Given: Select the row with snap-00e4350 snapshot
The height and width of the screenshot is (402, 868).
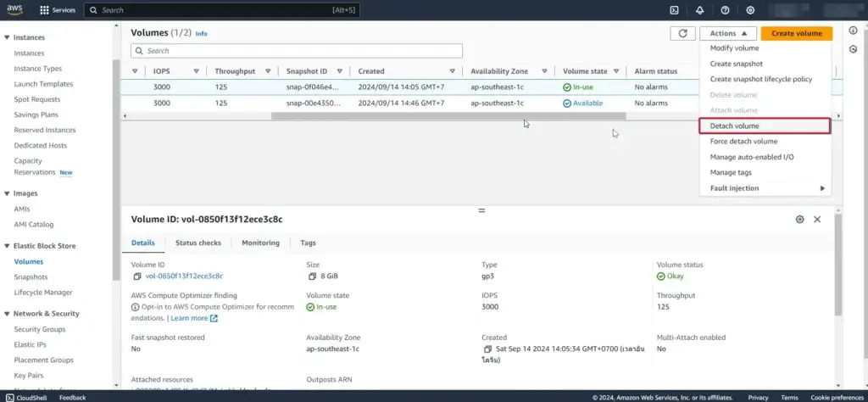Looking at the screenshot, I should coord(409,103).
